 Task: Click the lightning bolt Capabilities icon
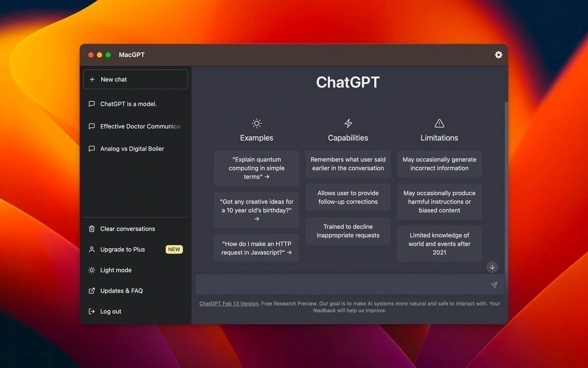(348, 123)
